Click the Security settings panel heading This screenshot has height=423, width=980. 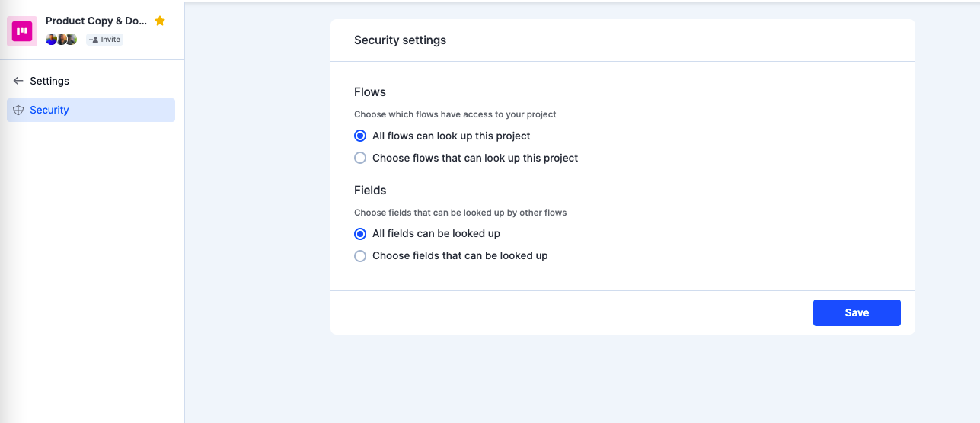(400, 40)
